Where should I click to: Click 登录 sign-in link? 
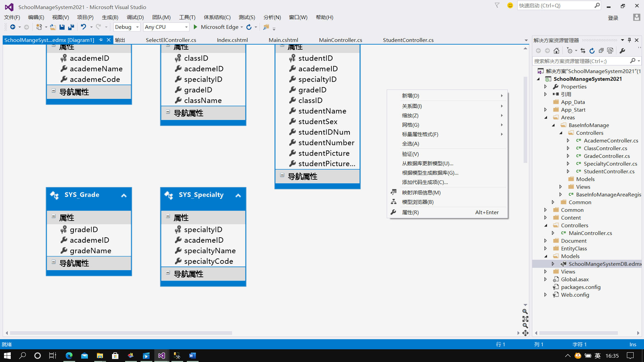click(613, 18)
